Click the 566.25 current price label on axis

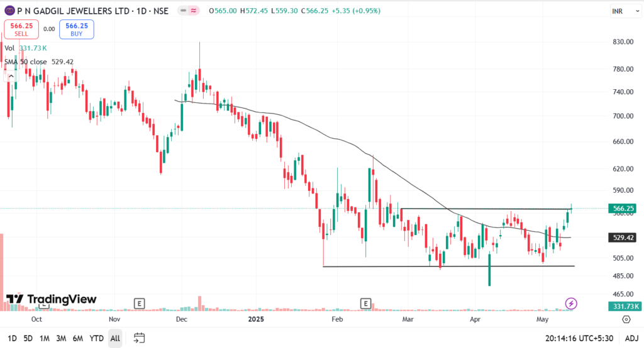(x=623, y=209)
